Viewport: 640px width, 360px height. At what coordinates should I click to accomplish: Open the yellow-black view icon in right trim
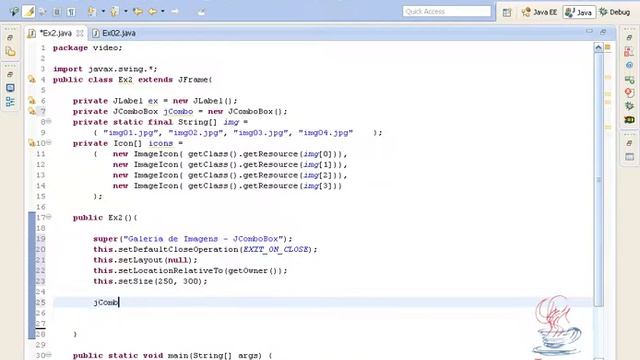[629, 120]
